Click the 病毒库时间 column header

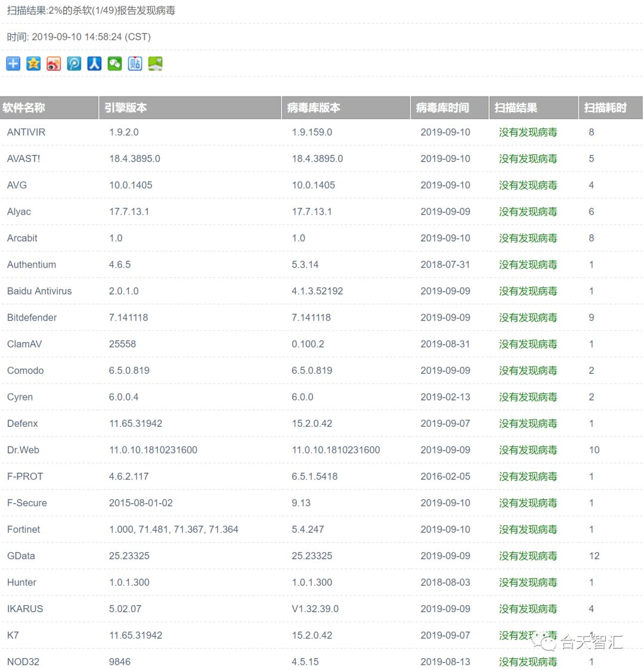(x=450, y=108)
